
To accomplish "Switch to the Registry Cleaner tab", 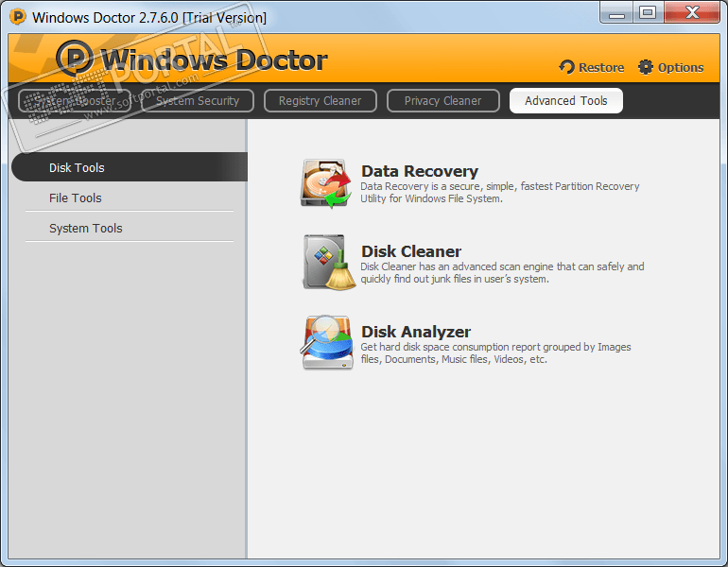I will pyautogui.click(x=320, y=101).
